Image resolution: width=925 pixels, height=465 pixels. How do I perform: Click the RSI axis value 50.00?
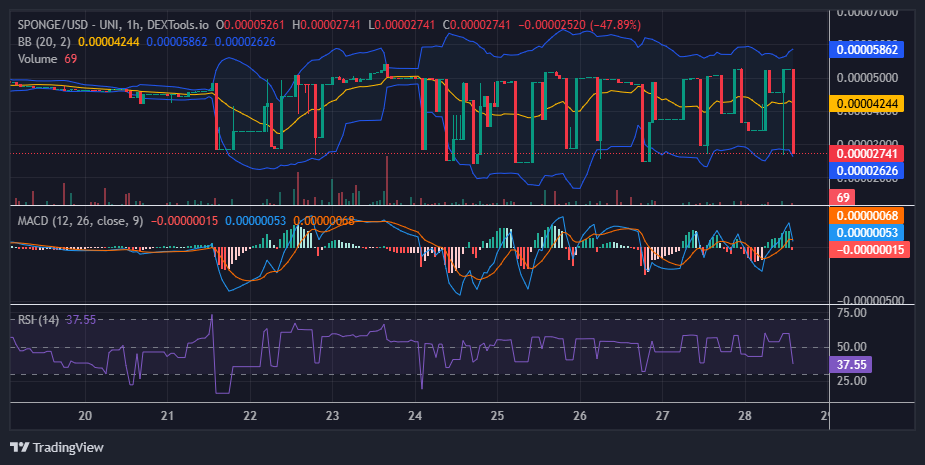coord(852,346)
